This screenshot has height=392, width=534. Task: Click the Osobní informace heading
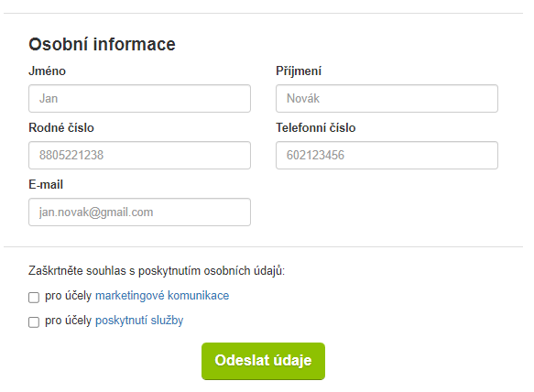tap(102, 44)
